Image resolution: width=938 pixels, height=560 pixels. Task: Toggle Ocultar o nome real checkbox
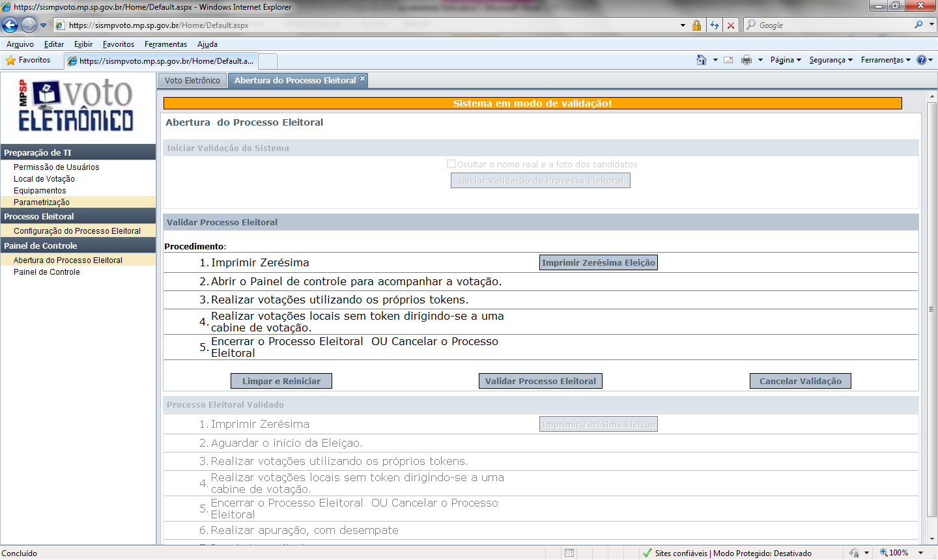451,164
